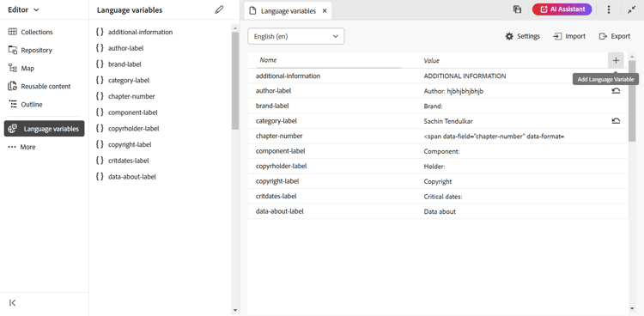Click the Export button
The height and width of the screenshot is (316, 644).
pos(615,36)
